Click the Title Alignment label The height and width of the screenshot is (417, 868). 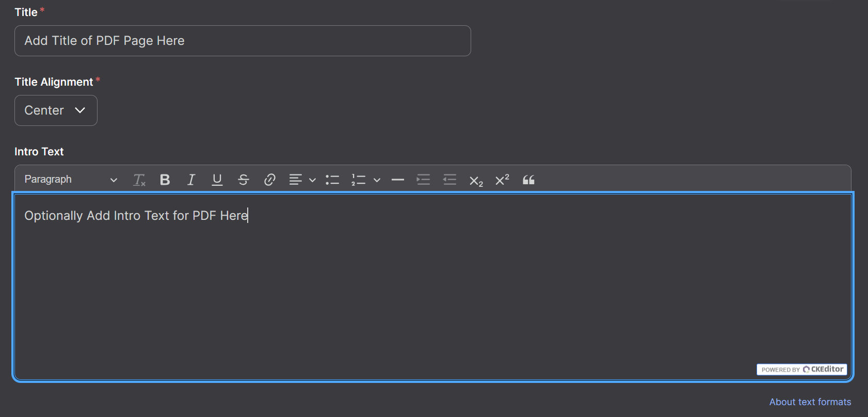tap(54, 82)
